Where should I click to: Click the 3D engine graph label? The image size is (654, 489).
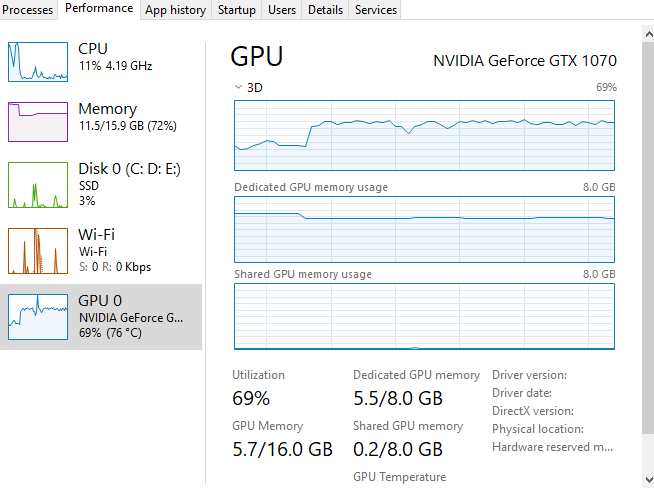click(255, 87)
